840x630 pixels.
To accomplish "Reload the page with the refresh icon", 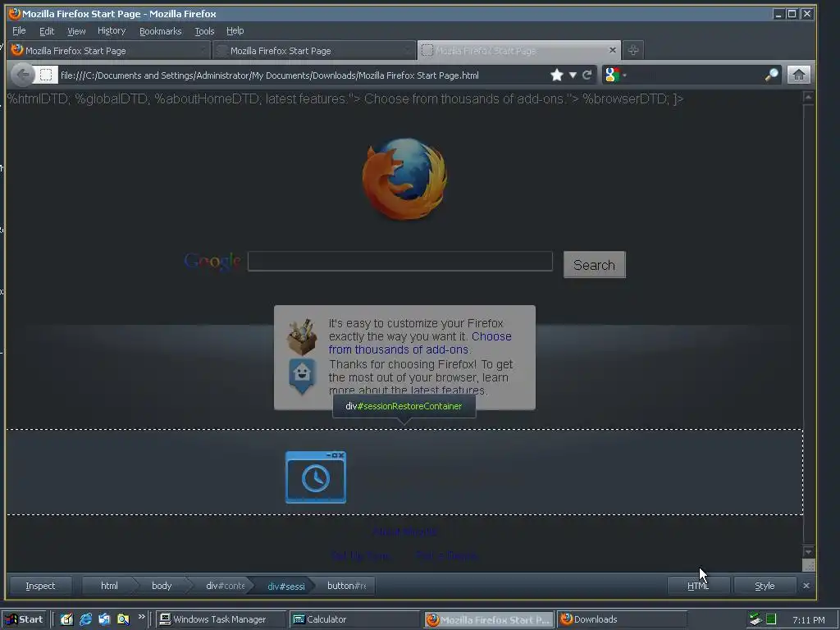I will (x=587, y=75).
